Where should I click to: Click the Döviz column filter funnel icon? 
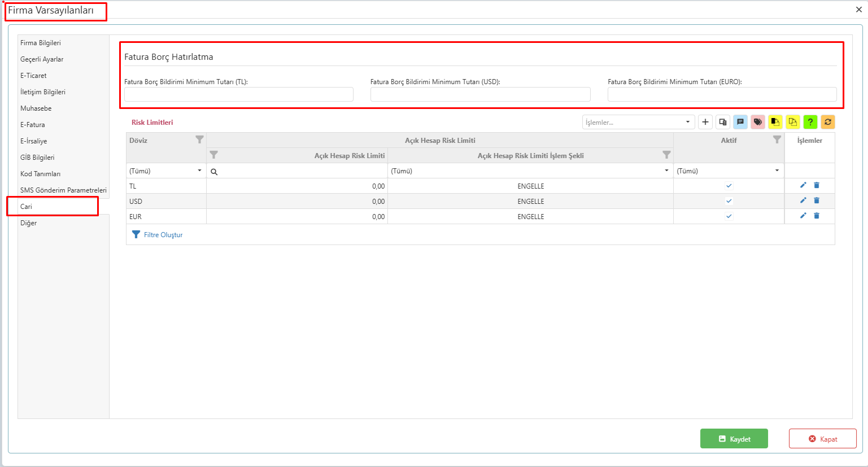(199, 139)
